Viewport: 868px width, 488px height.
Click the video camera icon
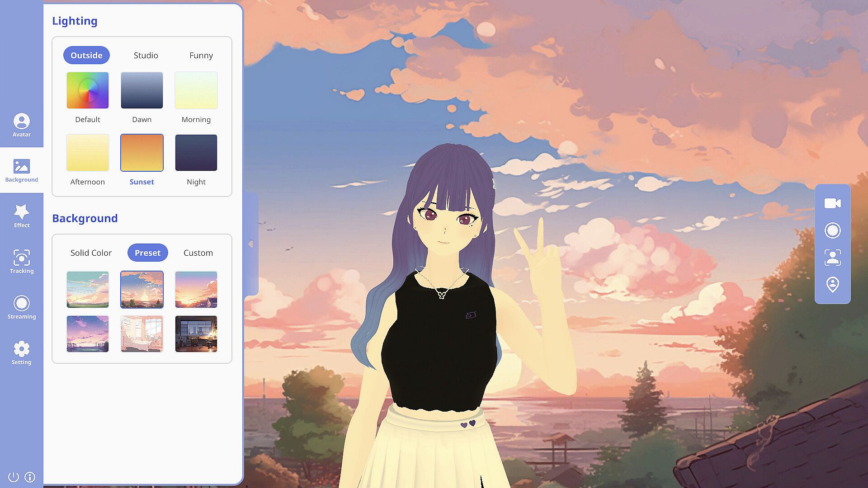point(832,203)
